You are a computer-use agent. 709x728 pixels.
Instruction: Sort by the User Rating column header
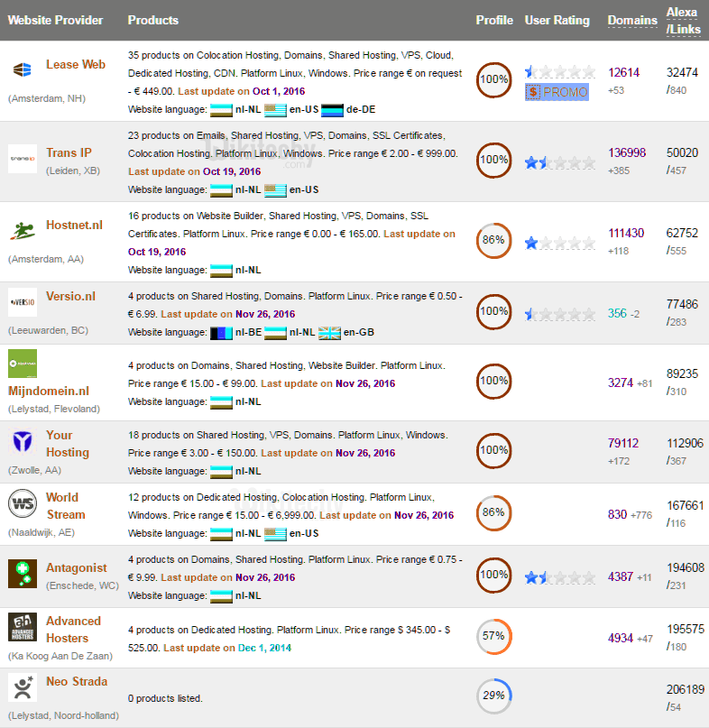[x=557, y=20]
